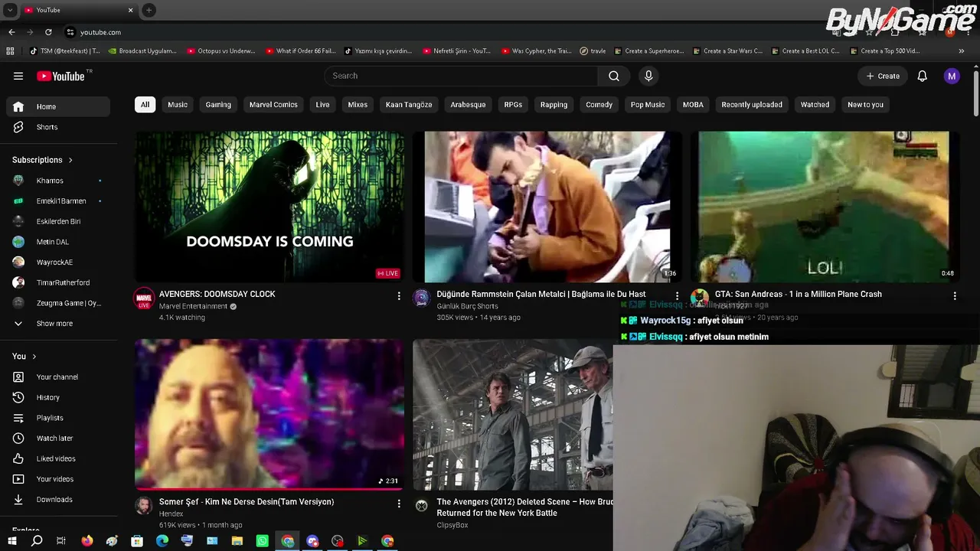Open more options for Düğünde Rammstein video

[677, 295]
